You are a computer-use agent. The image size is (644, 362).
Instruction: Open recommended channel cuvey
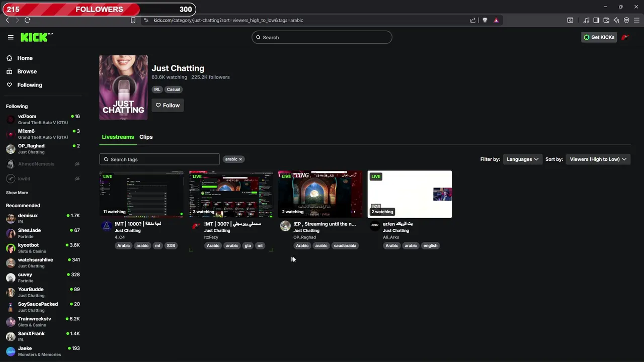pos(43,278)
